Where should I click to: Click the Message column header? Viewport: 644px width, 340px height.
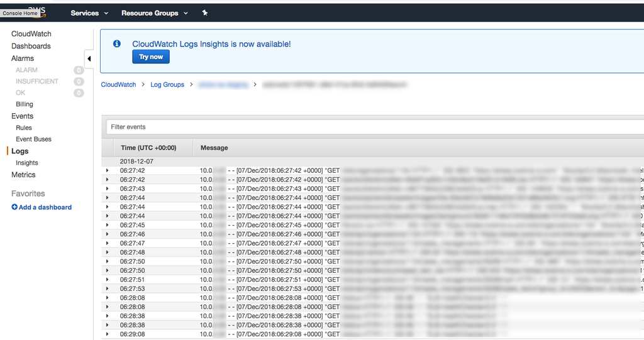[214, 148]
